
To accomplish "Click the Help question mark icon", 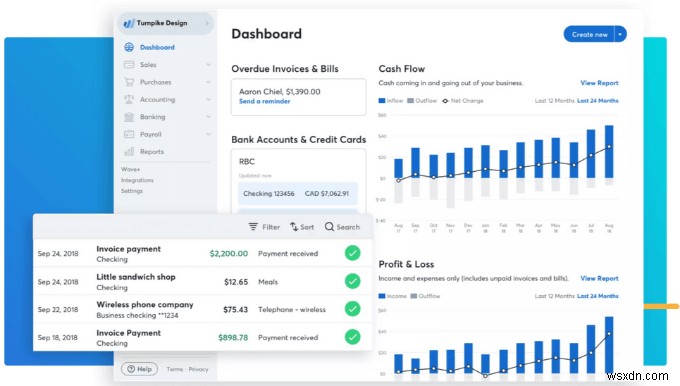I will coord(131,369).
